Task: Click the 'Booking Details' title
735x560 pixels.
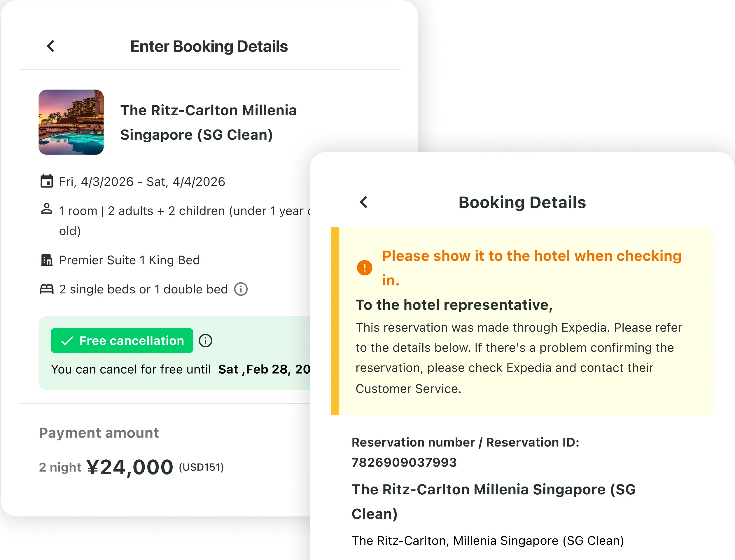Action: tap(522, 202)
